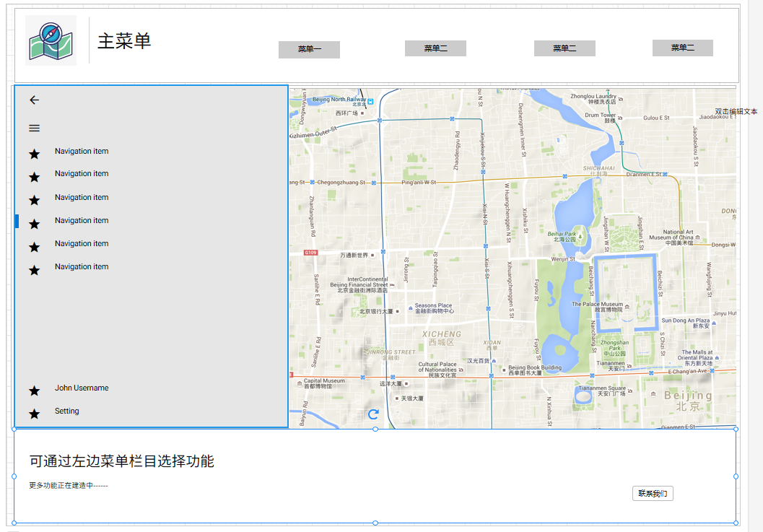
Task: Open the John Username entry
Action: [82, 388]
